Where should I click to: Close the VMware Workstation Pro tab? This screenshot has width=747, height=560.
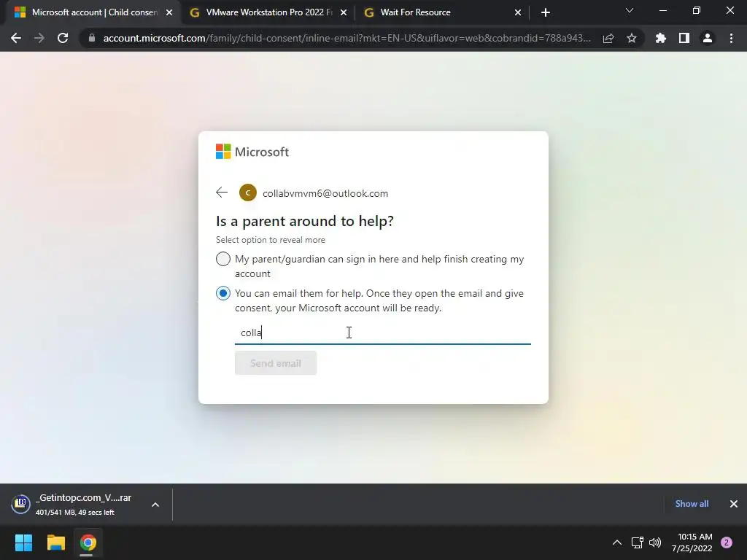[x=344, y=12]
